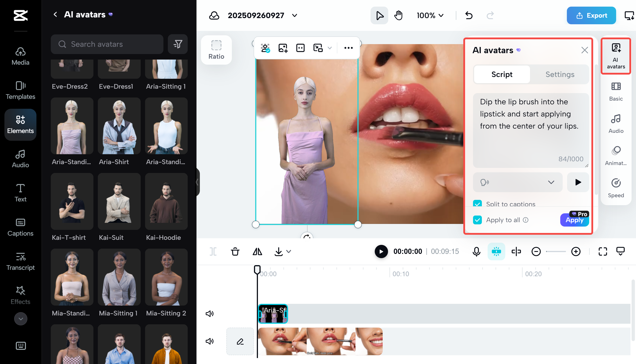Open the Transcript panel

point(21,261)
